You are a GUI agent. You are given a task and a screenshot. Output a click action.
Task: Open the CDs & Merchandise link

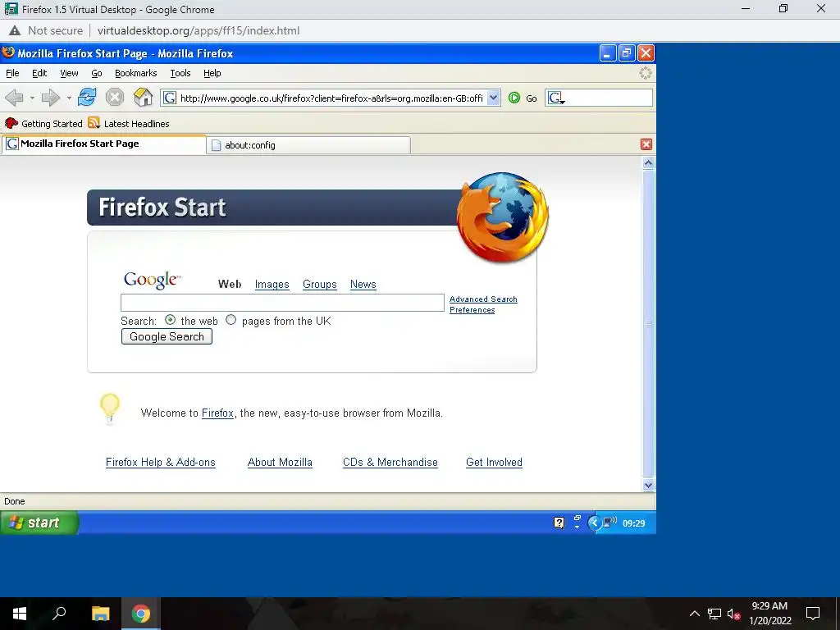coord(390,463)
